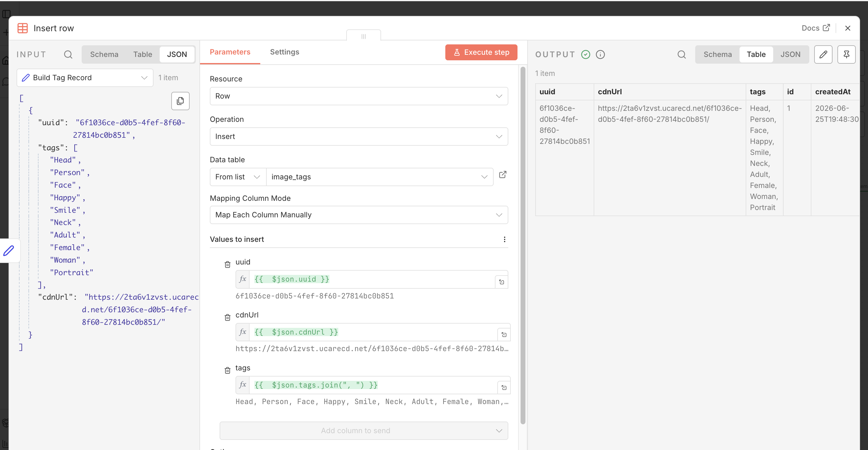Open the Docs link
The height and width of the screenshot is (450, 868).
point(815,28)
